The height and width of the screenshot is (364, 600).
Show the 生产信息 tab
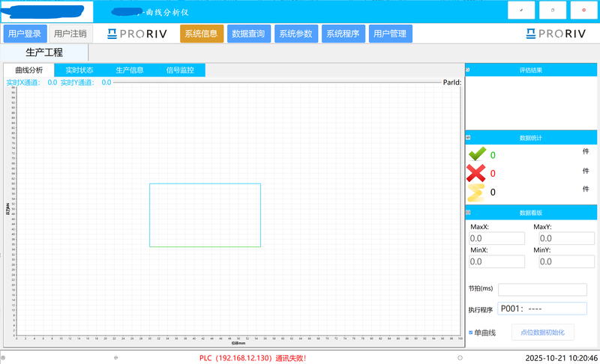[x=130, y=70]
